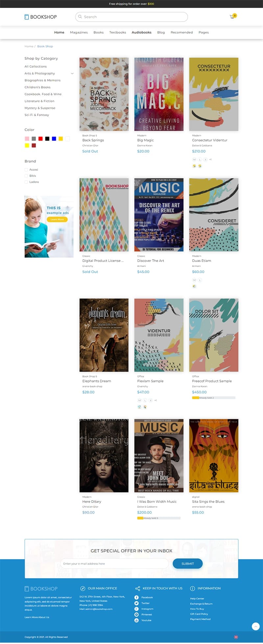
Task: Click Learn More on the ad banner
Action: pos(57,219)
